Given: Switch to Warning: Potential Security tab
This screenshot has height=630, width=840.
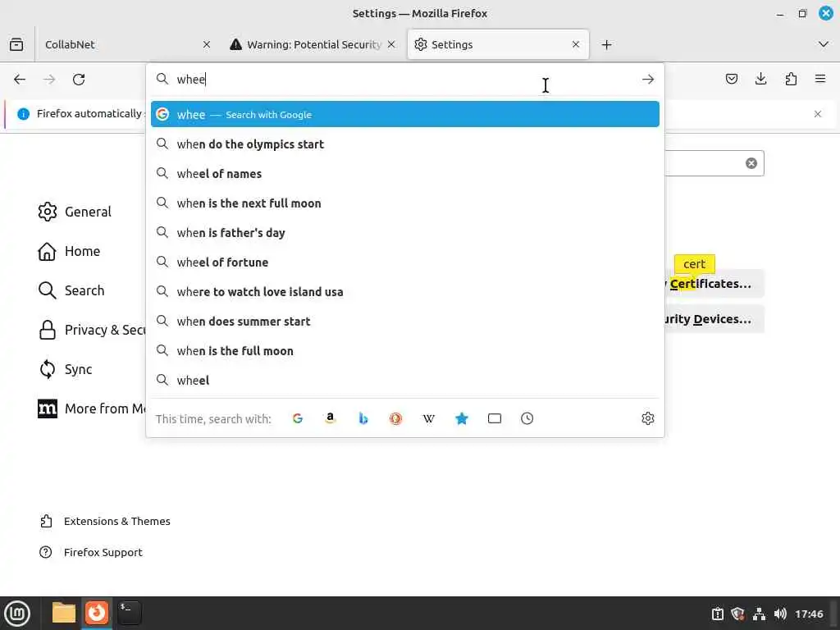Looking at the screenshot, I should click(313, 44).
